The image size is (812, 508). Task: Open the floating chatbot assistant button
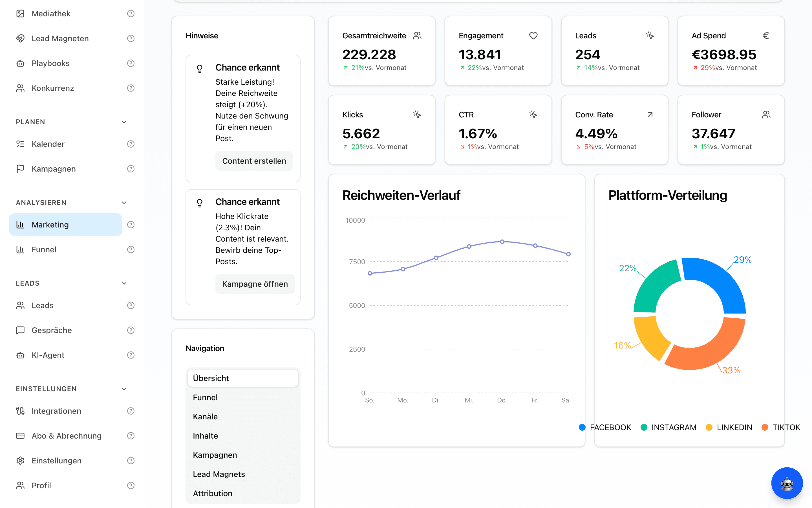(x=787, y=483)
